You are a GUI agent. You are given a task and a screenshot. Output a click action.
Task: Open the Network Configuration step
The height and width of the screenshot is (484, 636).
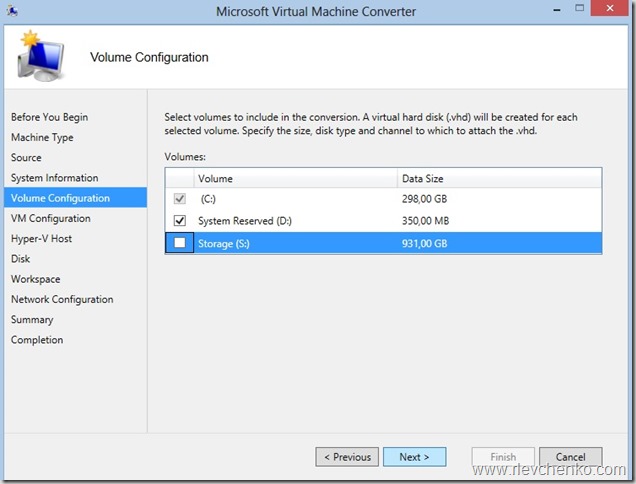[62, 299]
